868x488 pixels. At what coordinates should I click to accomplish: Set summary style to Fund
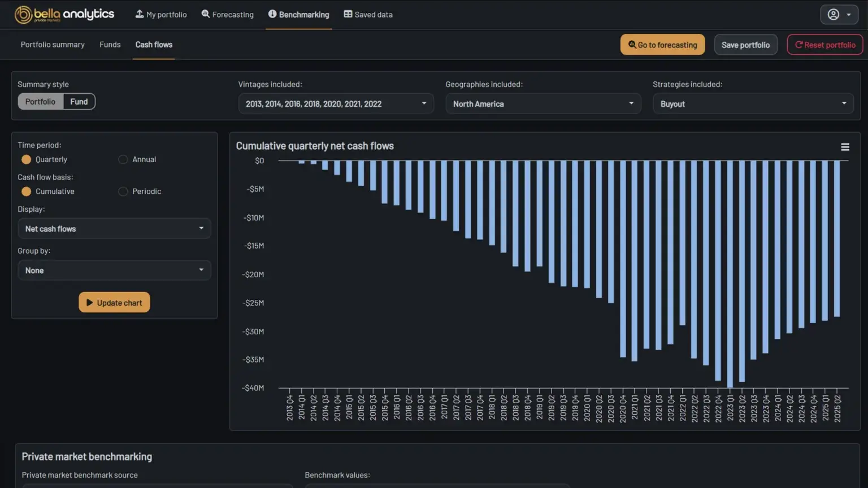79,102
